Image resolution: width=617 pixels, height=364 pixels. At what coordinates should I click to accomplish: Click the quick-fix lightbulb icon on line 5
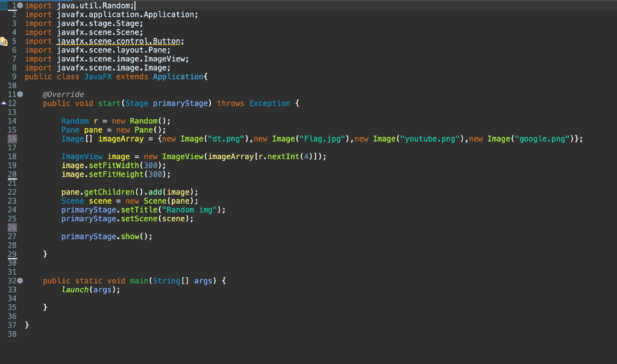[3, 40]
